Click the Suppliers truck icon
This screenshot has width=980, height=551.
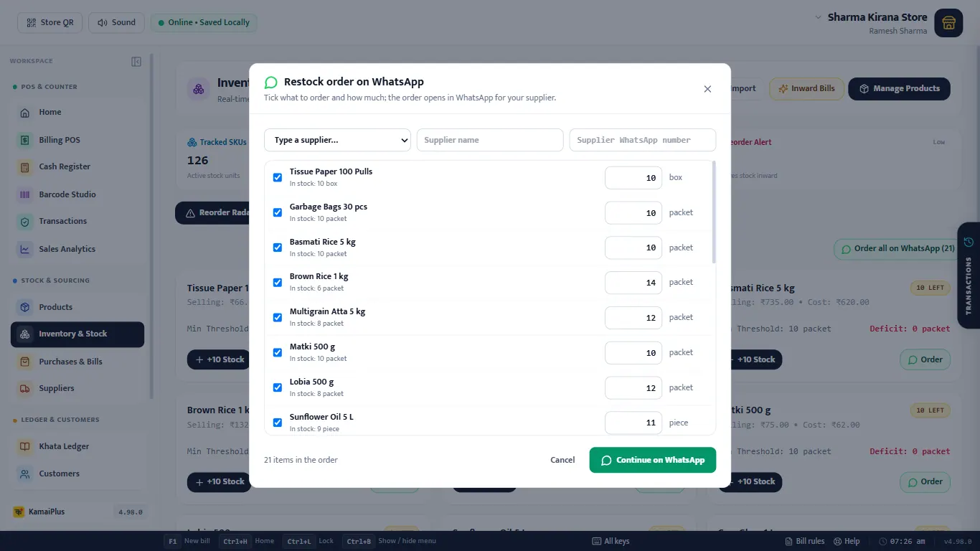25,388
